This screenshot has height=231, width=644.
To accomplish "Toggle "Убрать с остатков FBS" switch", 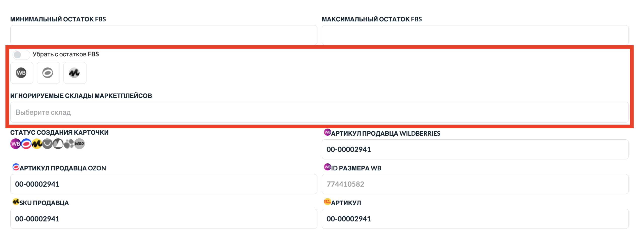I will point(21,55).
